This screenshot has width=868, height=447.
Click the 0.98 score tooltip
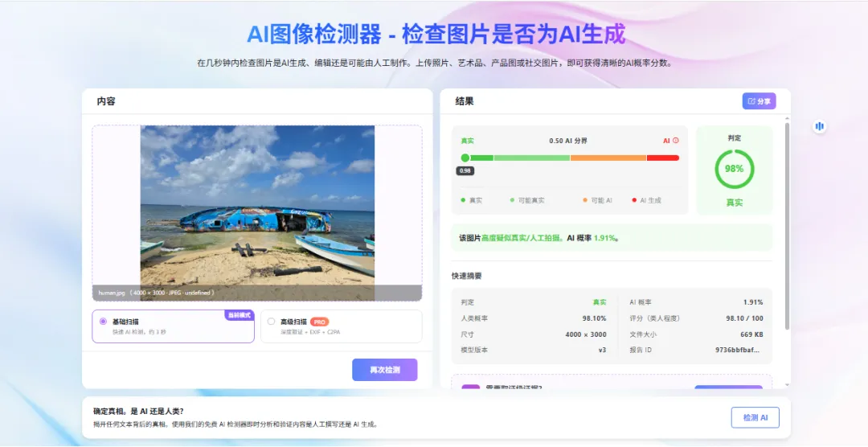[465, 170]
